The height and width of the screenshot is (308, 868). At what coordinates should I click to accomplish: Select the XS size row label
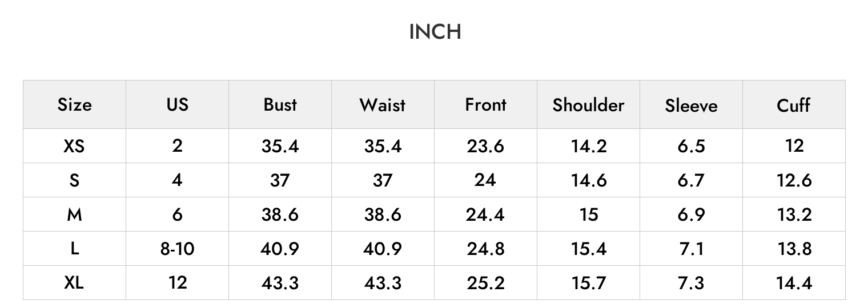tap(74, 146)
